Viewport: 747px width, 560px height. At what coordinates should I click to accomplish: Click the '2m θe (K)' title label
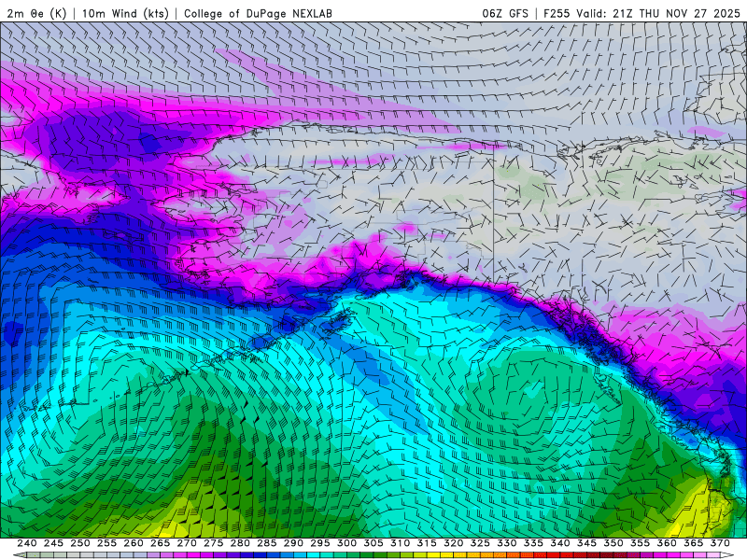[x=36, y=13]
